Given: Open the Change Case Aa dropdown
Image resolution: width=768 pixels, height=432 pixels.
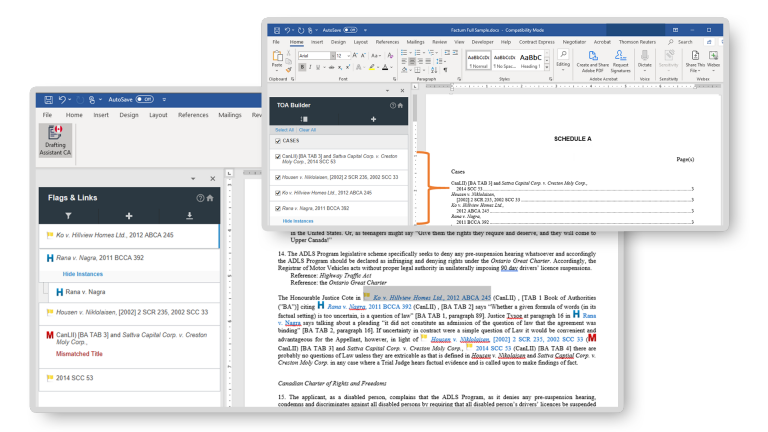Looking at the screenshot, I should click(x=376, y=56).
